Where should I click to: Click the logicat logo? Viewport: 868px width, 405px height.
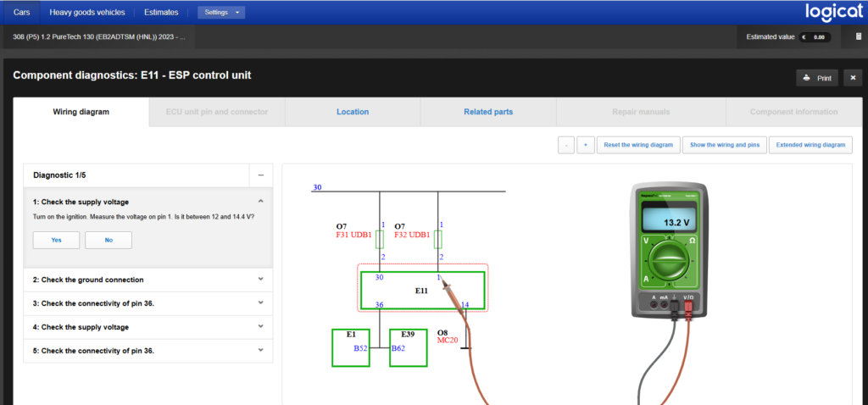(834, 12)
